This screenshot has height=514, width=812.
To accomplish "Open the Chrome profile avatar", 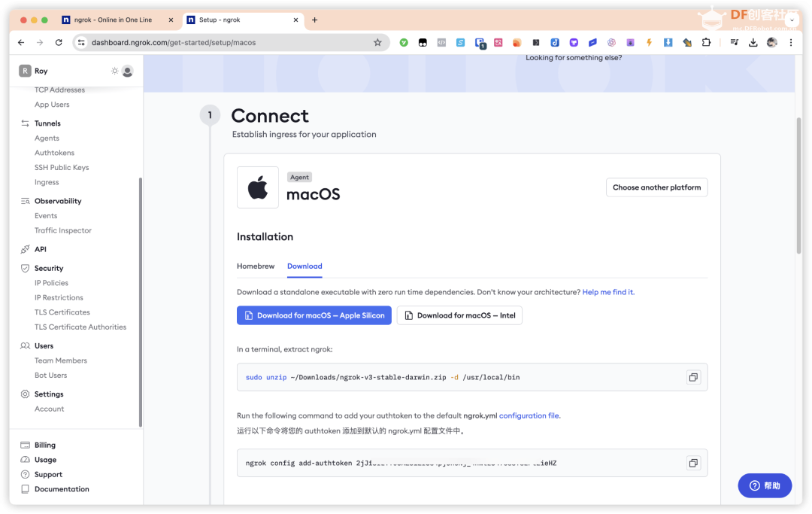I will tap(771, 42).
